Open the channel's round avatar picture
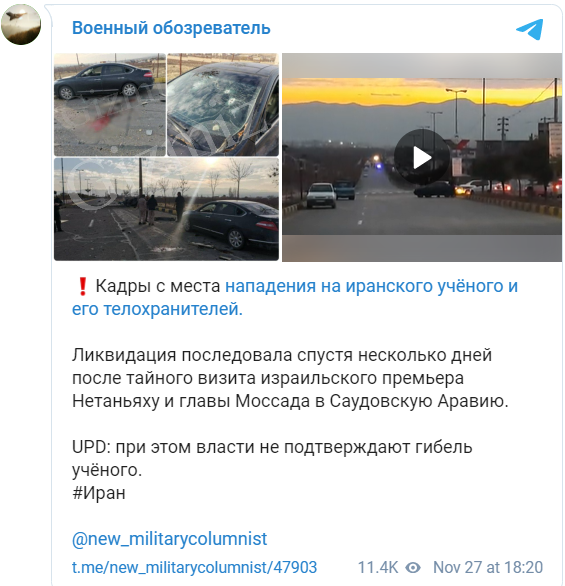This screenshot has width=565, height=586. click(21, 25)
